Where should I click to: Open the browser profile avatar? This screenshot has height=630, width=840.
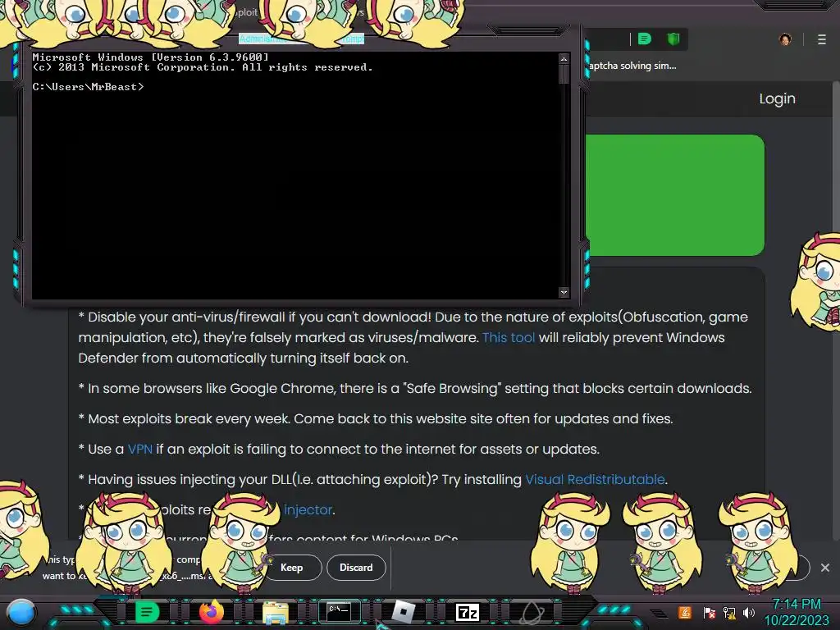coord(785,39)
